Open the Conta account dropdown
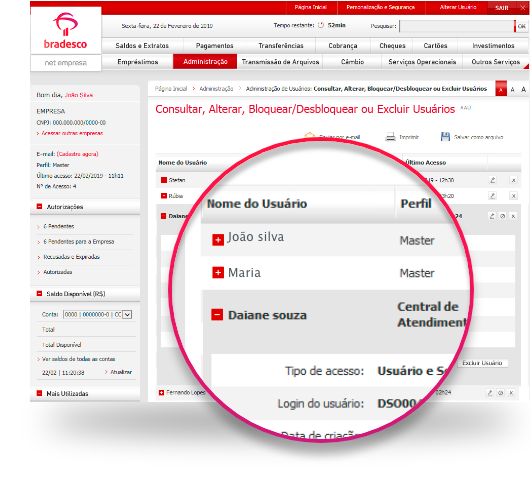 click(x=127, y=315)
